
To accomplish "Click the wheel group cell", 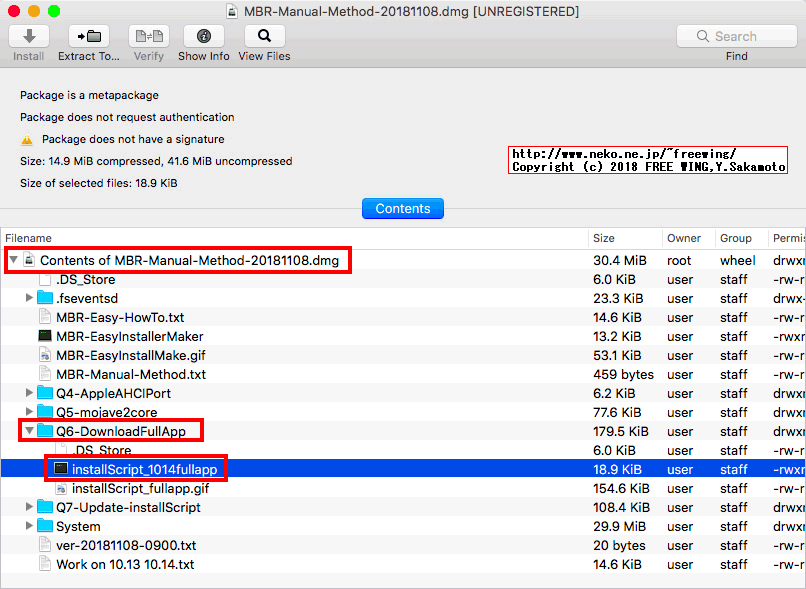I will tap(738, 261).
